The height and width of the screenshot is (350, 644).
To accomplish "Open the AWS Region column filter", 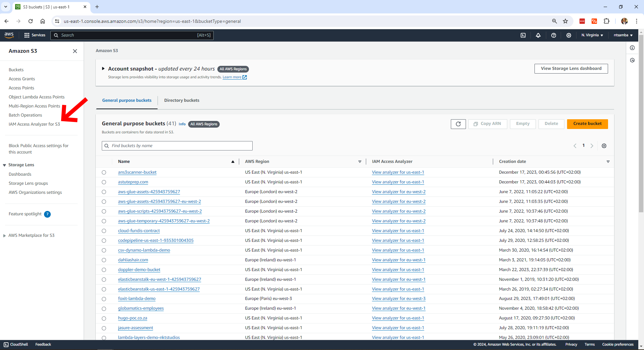I will click(360, 162).
